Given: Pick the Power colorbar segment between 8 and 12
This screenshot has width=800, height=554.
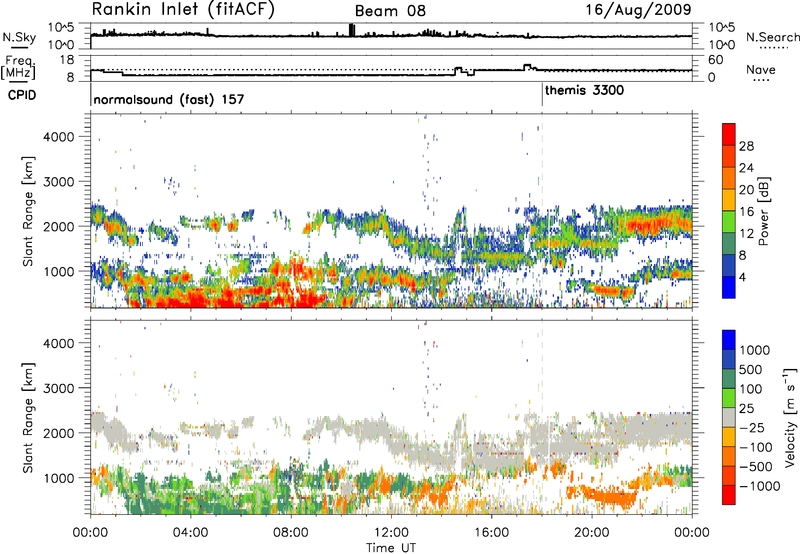Looking at the screenshot, I should (x=729, y=244).
